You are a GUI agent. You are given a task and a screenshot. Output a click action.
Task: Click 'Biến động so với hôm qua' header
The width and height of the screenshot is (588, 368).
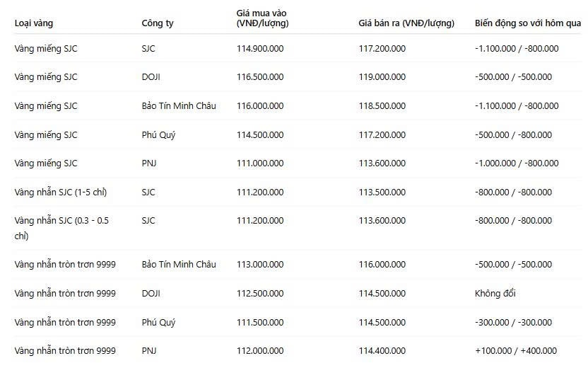coord(528,23)
